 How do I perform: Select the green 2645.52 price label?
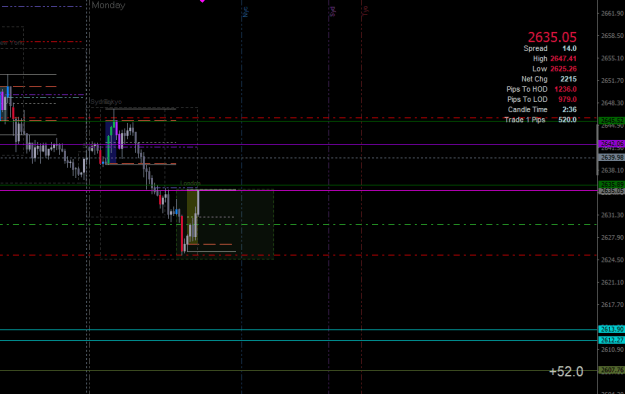point(611,120)
